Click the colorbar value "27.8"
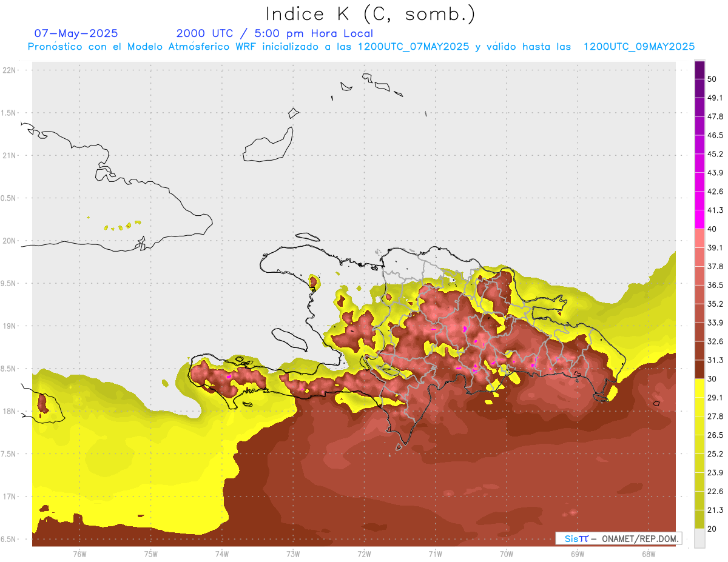 [x=715, y=416]
